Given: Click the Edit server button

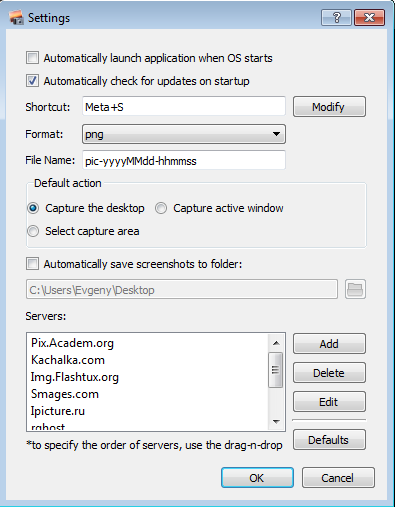Looking at the screenshot, I should 329,402.
